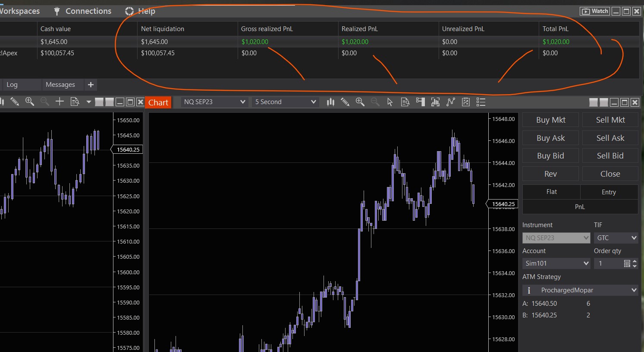Select the drawing tools pencil in right chart
644x352 pixels.
point(345,102)
